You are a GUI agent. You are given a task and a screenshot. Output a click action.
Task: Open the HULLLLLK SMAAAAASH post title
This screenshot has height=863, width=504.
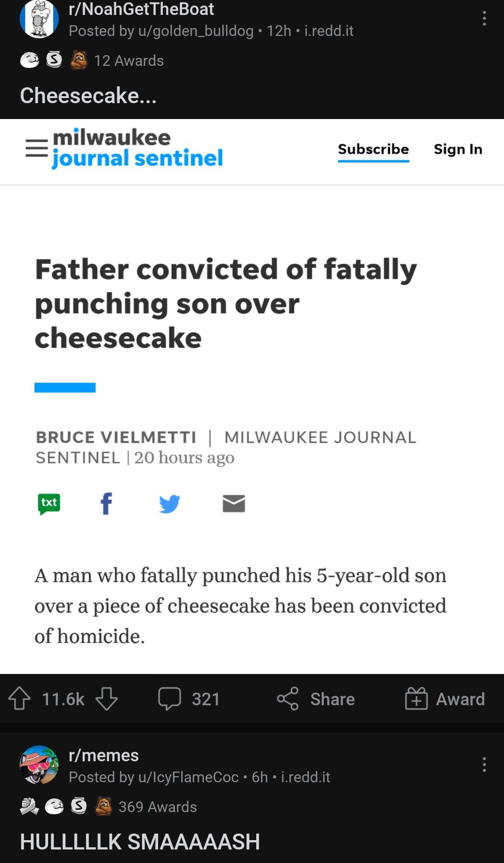click(140, 842)
